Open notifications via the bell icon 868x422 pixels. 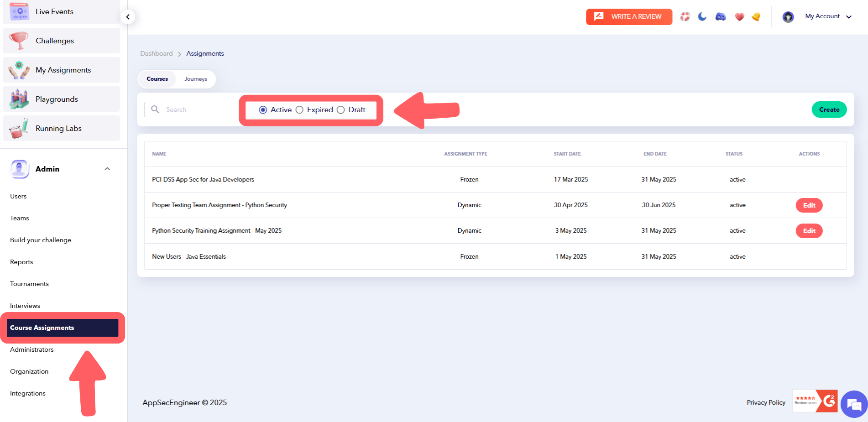pyautogui.click(x=756, y=16)
